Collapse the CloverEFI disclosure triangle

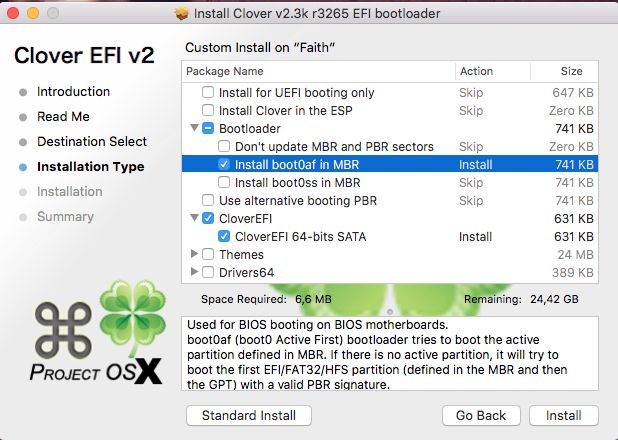[x=194, y=218]
